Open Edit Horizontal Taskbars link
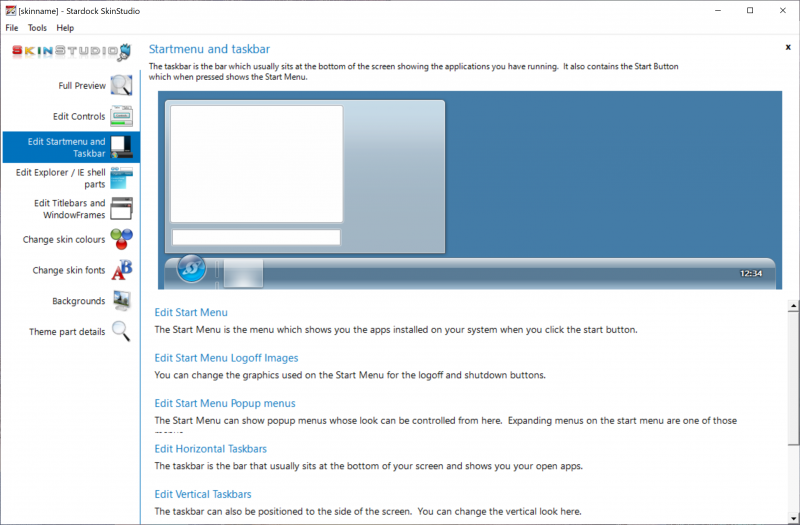 [211, 448]
